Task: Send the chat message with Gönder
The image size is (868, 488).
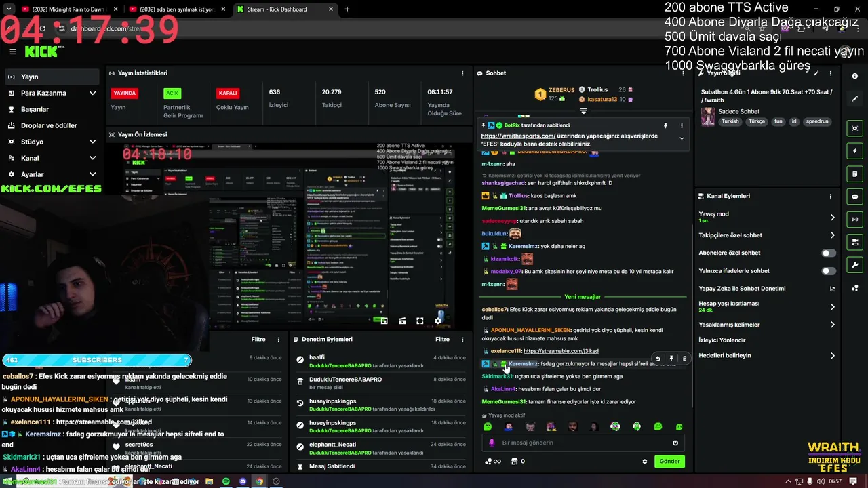Action: [669, 462]
